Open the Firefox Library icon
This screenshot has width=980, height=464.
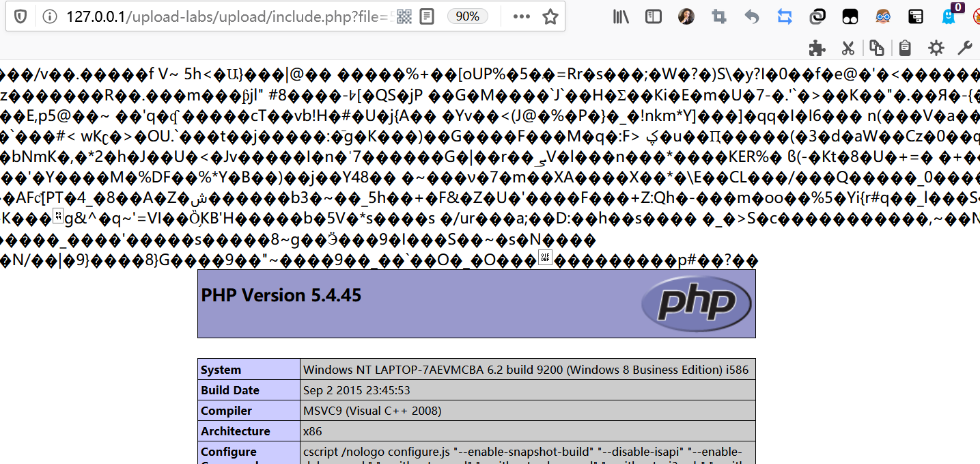point(621,16)
